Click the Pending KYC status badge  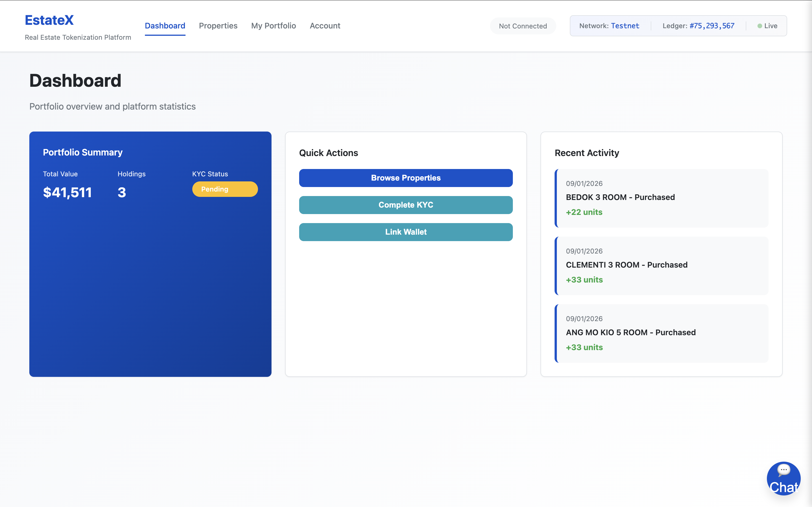(224, 189)
